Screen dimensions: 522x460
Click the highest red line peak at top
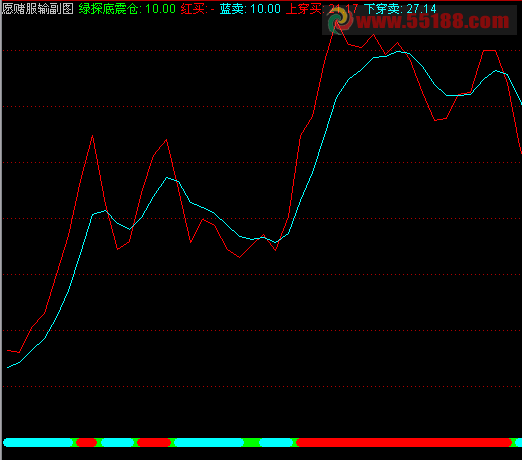click(337, 21)
